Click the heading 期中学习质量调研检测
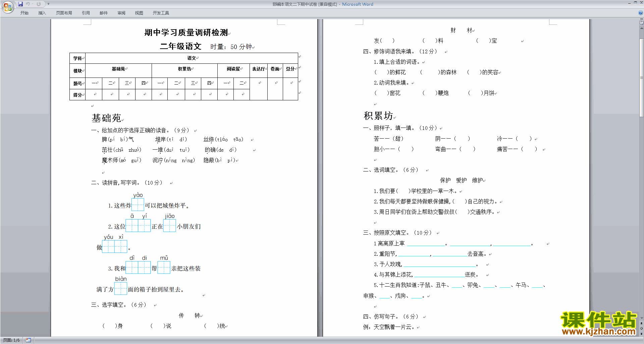Image resolution: width=644 pixels, height=344 pixels. (x=186, y=33)
